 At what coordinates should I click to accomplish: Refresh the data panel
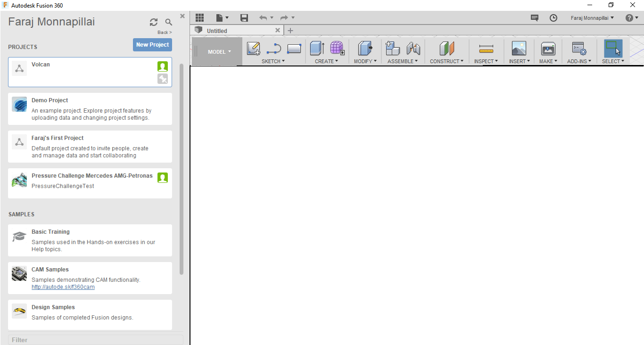click(x=154, y=22)
